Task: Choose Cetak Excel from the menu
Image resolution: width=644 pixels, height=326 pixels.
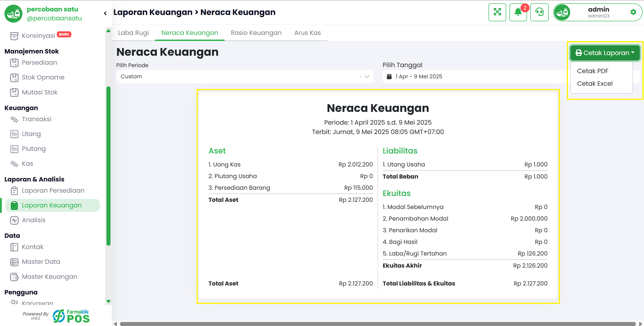Action: pos(595,83)
